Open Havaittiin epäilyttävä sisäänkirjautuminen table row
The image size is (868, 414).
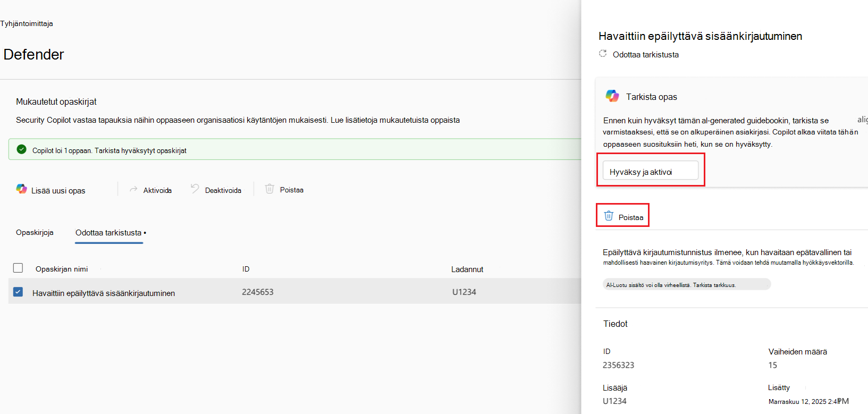[x=294, y=292]
